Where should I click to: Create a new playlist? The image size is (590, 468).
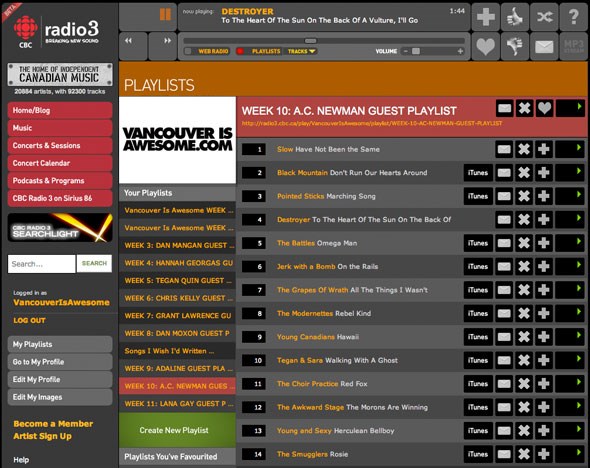(x=177, y=430)
